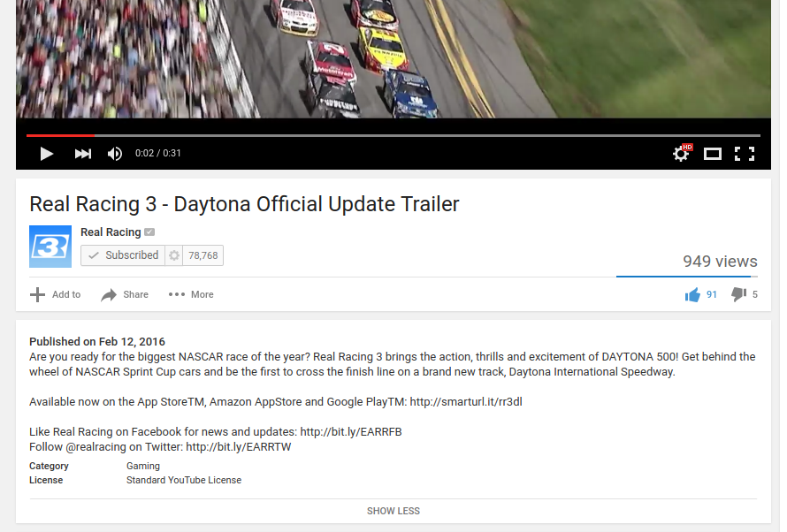Viewport: 787px width, 532px height.
Task: Open the More actions menu
Action: pos(191,294)
